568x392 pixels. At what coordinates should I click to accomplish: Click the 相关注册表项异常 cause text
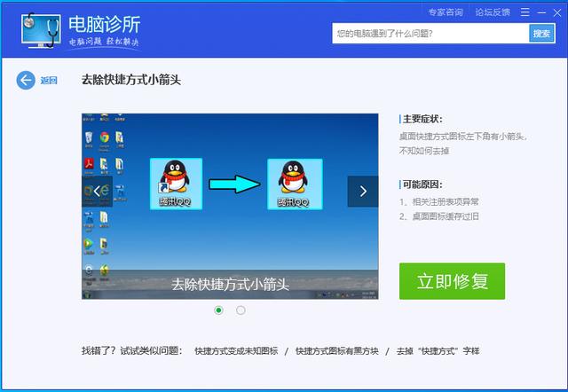click(x=446, y=202)
